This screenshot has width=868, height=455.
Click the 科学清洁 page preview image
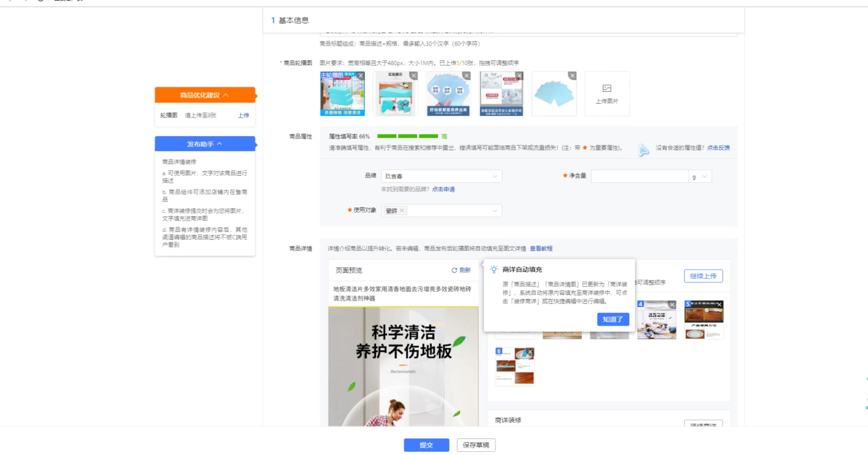403,367
